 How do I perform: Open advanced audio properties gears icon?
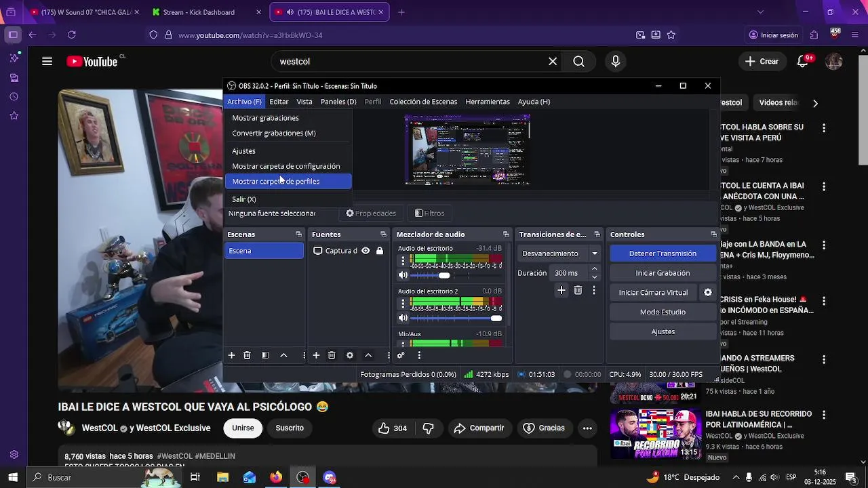[401, 355]
